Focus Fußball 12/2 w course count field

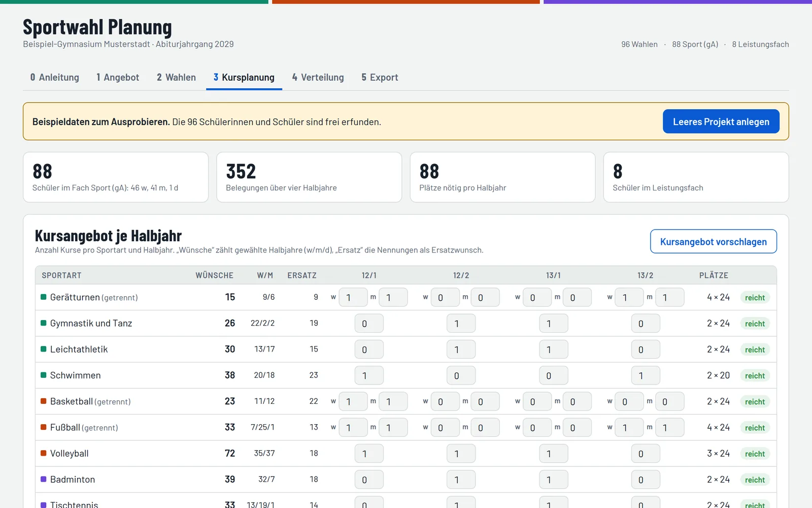[445, 427]
